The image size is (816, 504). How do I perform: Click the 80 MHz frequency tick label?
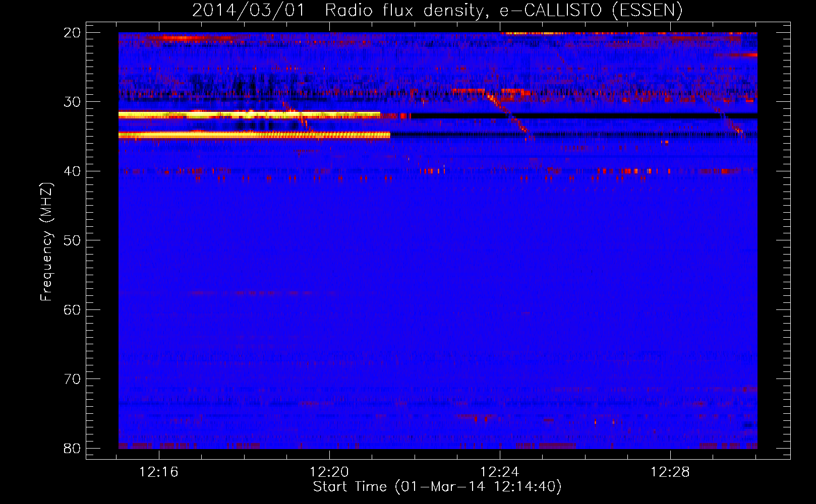click(72, 449)
